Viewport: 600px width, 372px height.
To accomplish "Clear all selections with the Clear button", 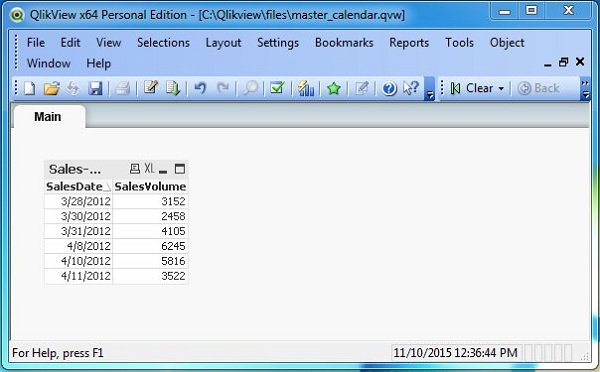I will click(473, 89).
